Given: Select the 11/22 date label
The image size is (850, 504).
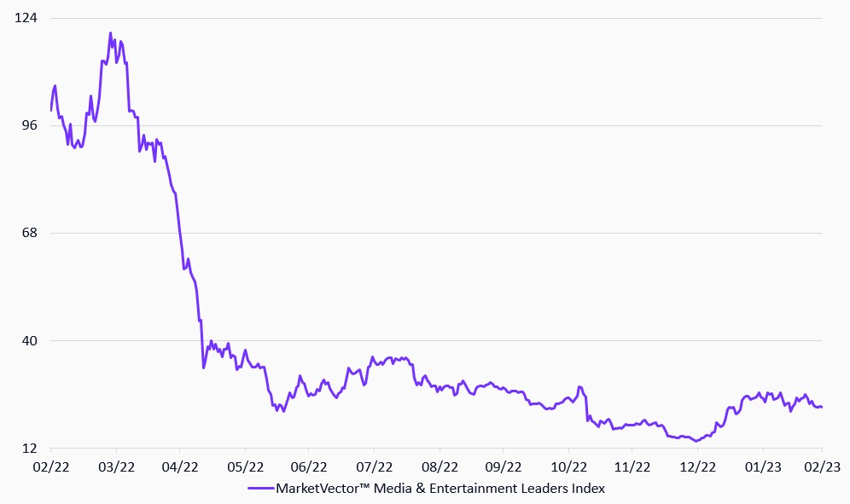Looking at the screenshot, I should (632, 466).
